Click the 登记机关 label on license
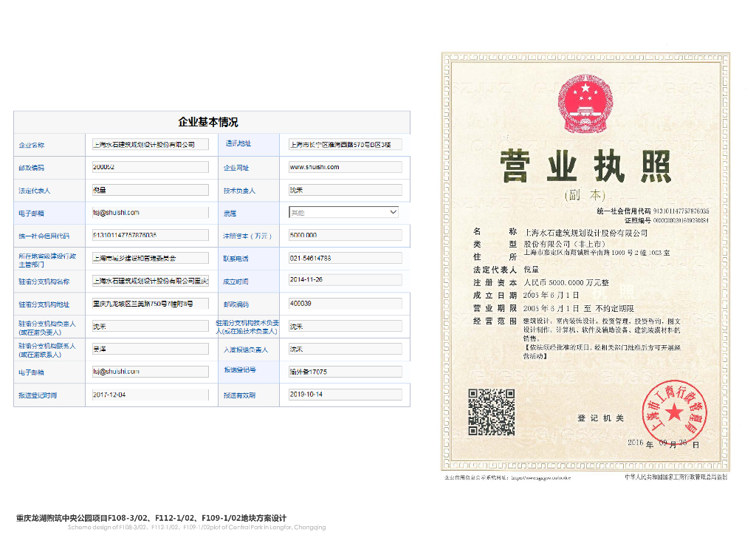This screenshot has width=756, height=535. 601,418
